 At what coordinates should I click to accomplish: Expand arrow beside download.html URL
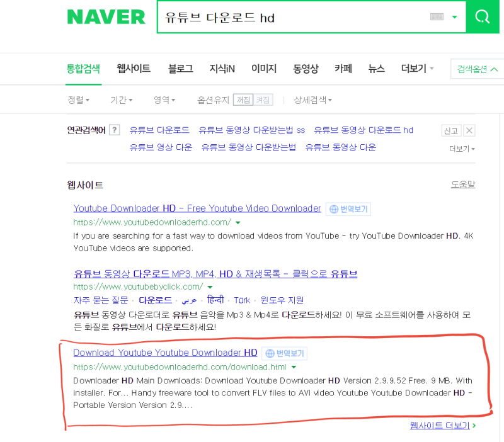coord(294,367)
